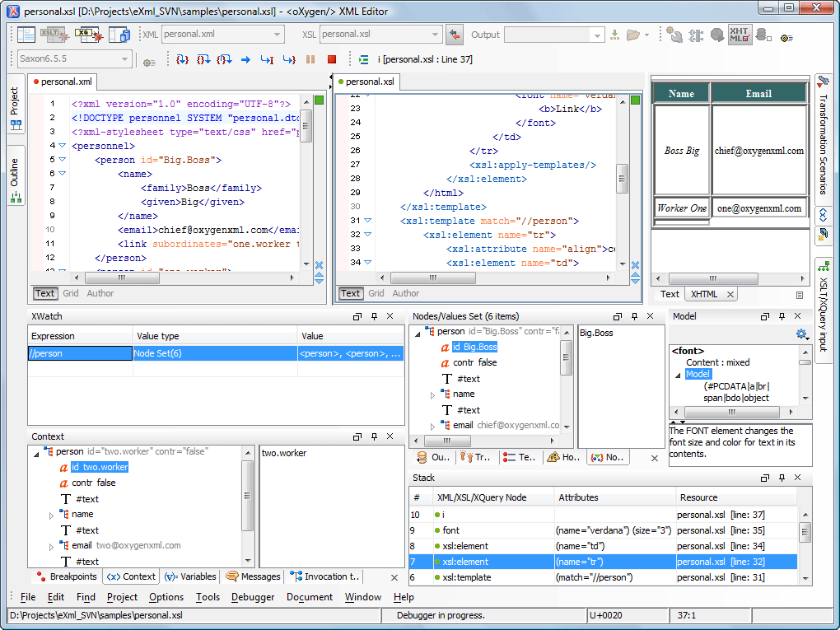Screen dimensions: 840x630
Task: Open the Variables tab
Action: pos(190,576)
